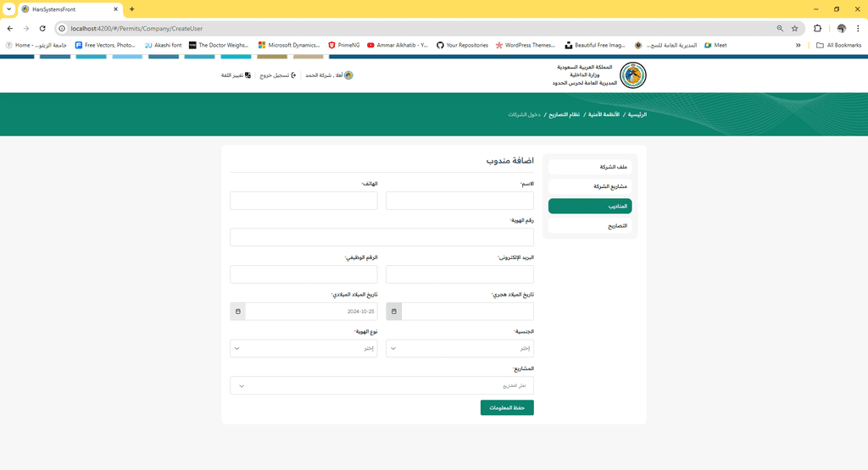Screen dimensions: 868x470
Task: Open the Akashi font bookmark
Action: (164, 46)
